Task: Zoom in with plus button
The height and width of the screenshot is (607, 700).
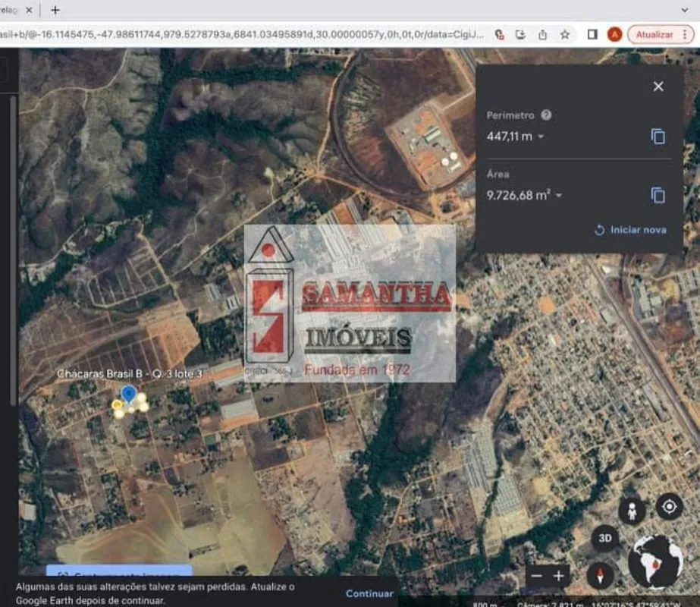Action: (559, 576)
